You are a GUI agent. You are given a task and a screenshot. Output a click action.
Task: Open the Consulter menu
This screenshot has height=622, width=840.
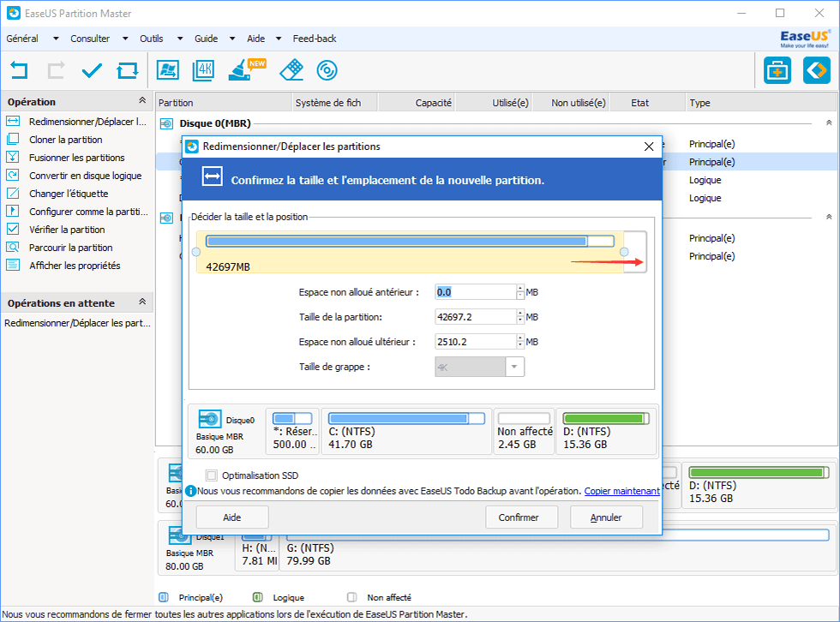tap(99, 39)
